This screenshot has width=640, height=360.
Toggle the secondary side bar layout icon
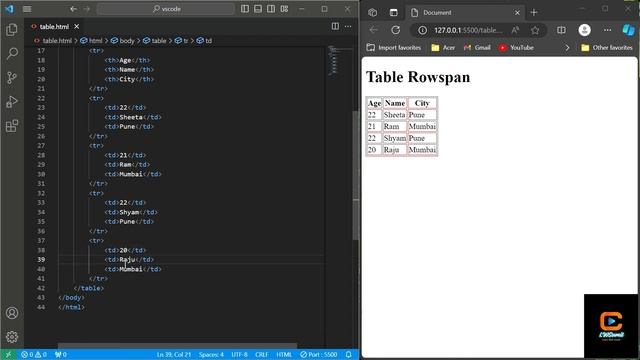pos(271,9)
